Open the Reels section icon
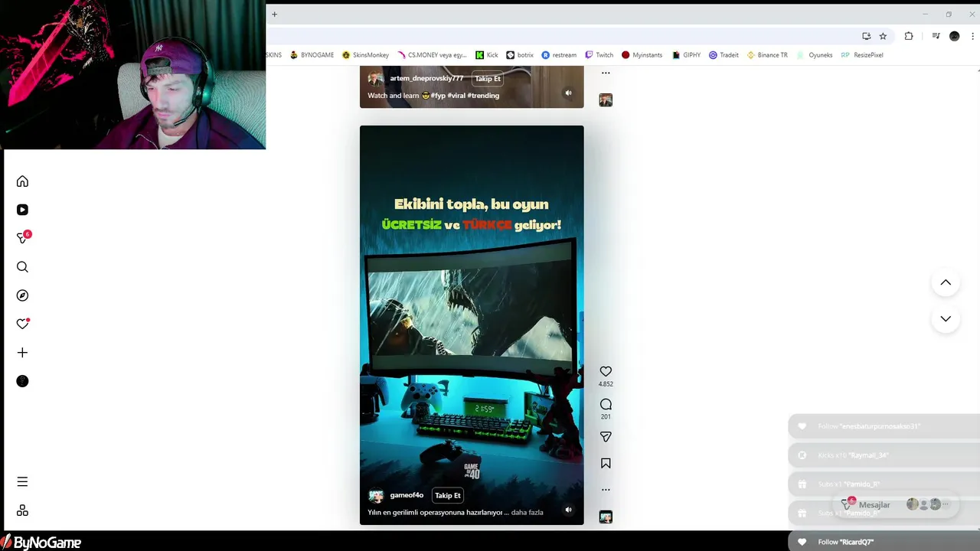The width and height of the screenshot is (980, 551). pos(22,210)
